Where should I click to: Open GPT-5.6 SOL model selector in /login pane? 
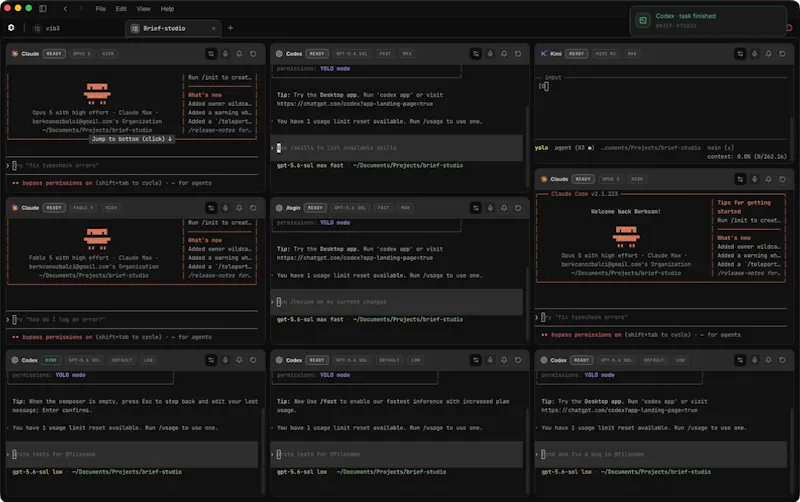click(x=349, y=208)
